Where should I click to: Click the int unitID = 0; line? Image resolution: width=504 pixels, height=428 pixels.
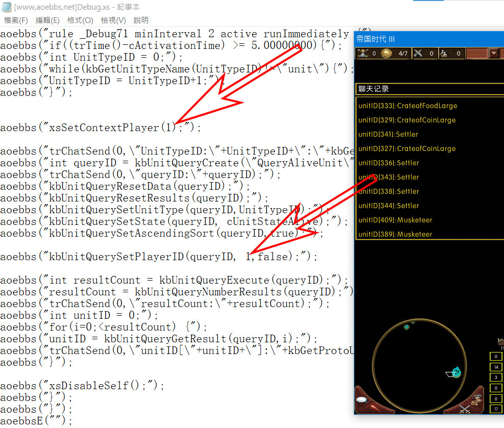[79, 315]
